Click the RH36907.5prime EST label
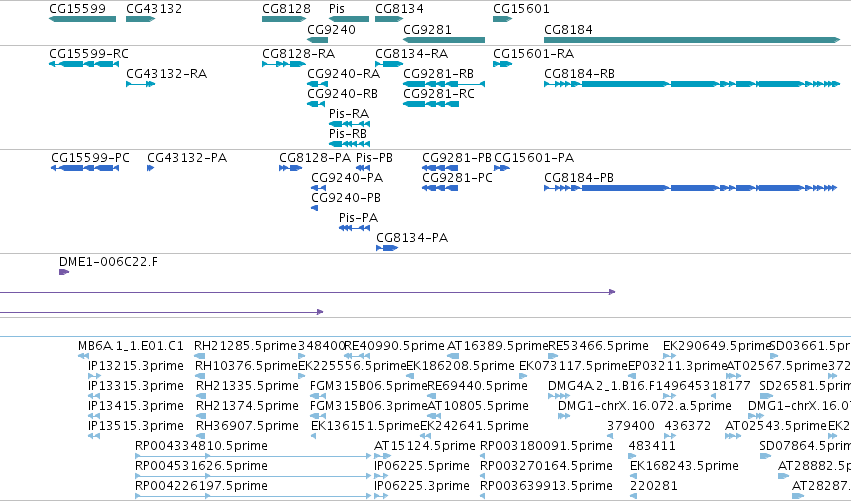Viewport: 851px width, 501px height. coord(247,426)
